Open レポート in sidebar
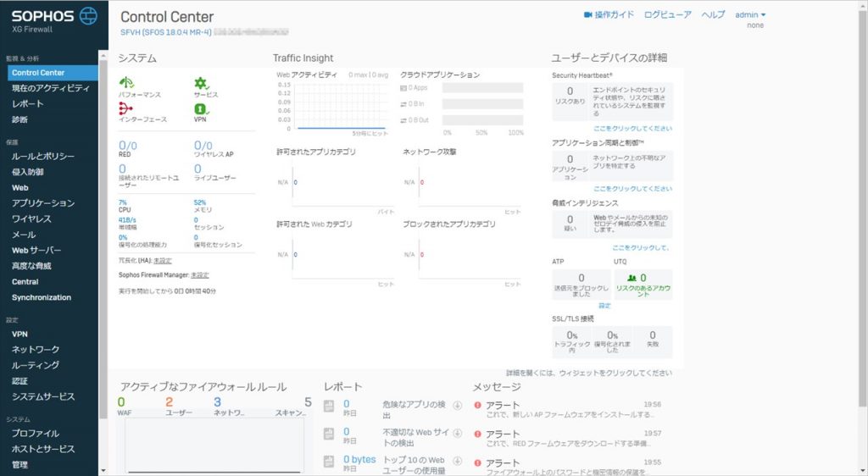Image resolution: width=868 pixels, height=476 pixels. 28,103
